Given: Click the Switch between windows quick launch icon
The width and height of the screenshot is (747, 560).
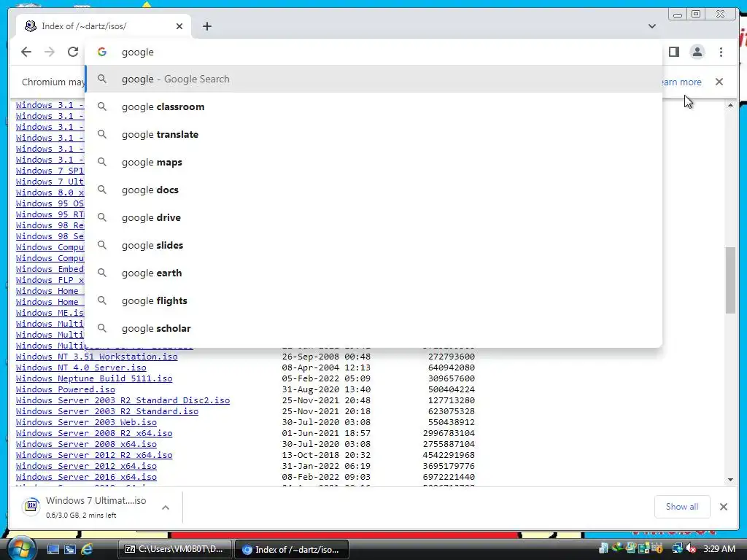Looking at the screenshot, I should [x=69, y=550].
